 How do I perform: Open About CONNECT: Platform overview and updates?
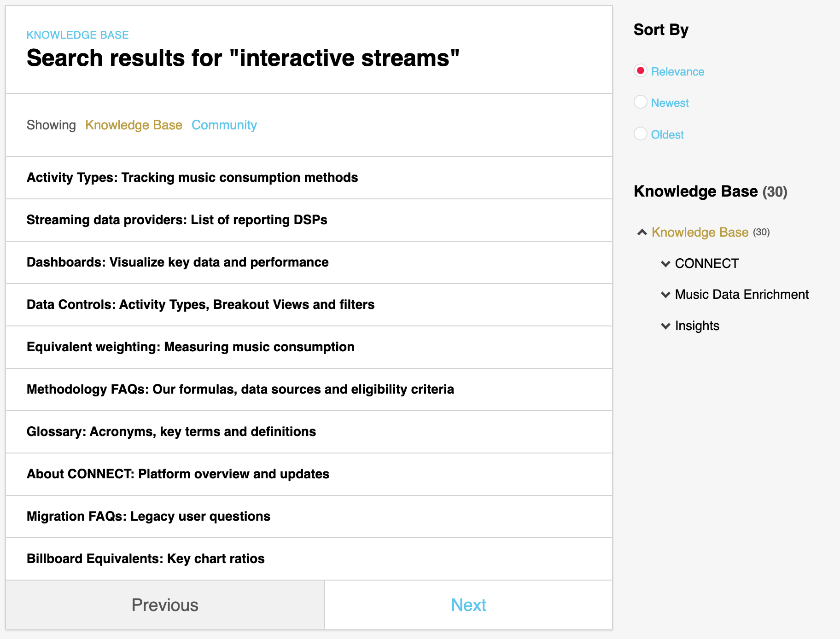tap(178, 474)
